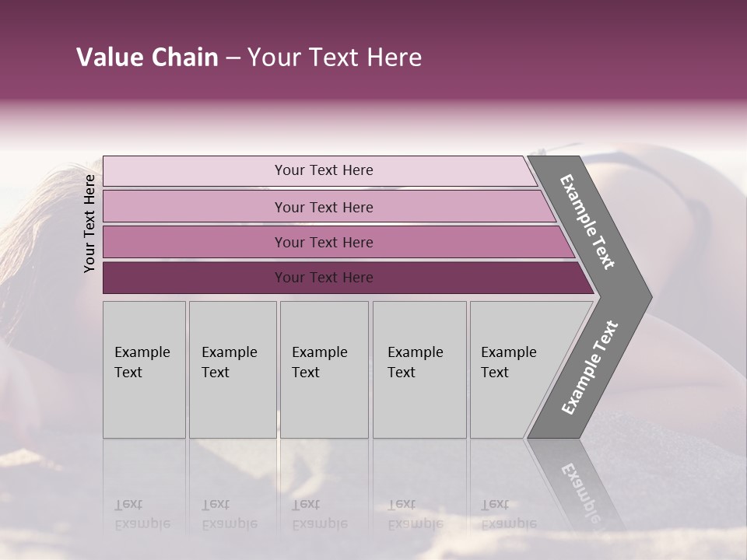The height and width of the screenshot is (560, 747).
Task: Click the upper arrow segment 'Example Text'
Action: (x=590, y=224)
